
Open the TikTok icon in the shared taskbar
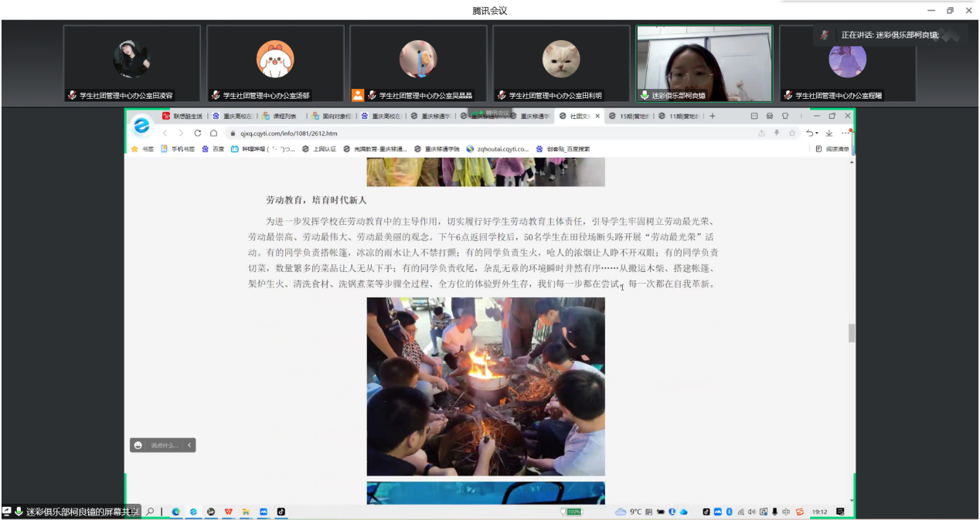click(281, 512)
